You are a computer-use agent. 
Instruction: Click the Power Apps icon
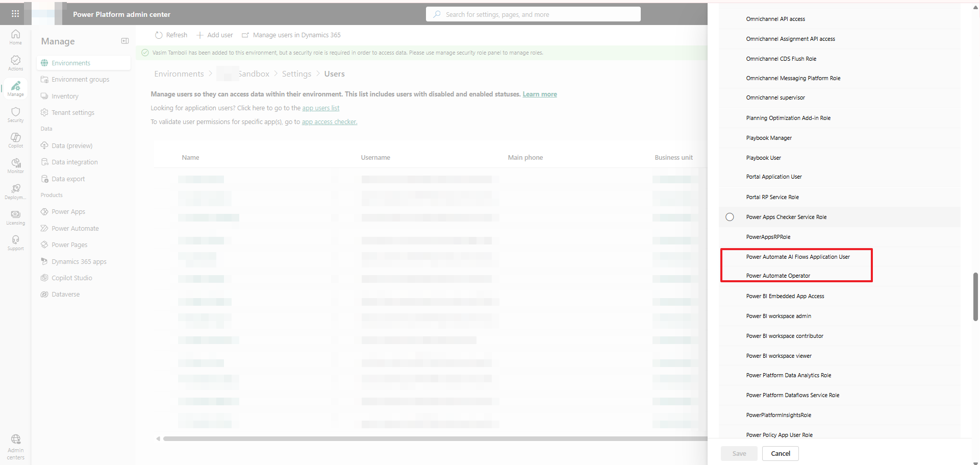click(44, 211)
